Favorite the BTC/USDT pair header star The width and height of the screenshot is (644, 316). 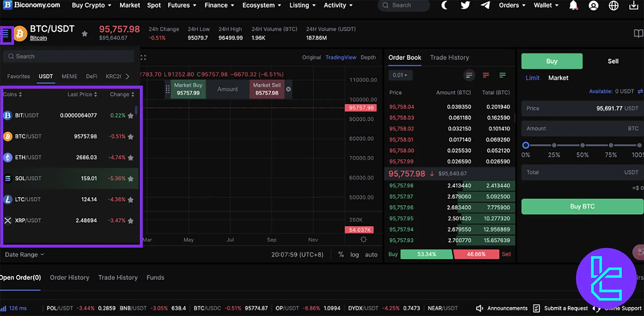[84, 34]
